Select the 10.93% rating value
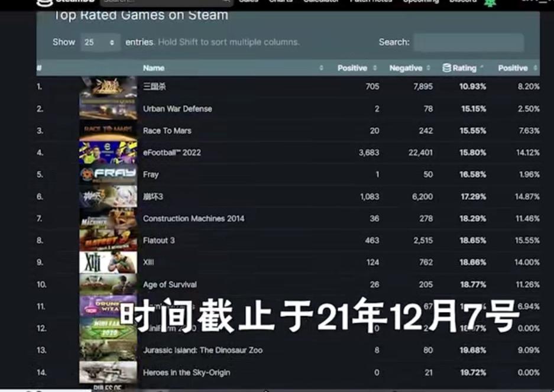This screenshot has height=392, width=554. pyautogui.click(x=473, y=86)
